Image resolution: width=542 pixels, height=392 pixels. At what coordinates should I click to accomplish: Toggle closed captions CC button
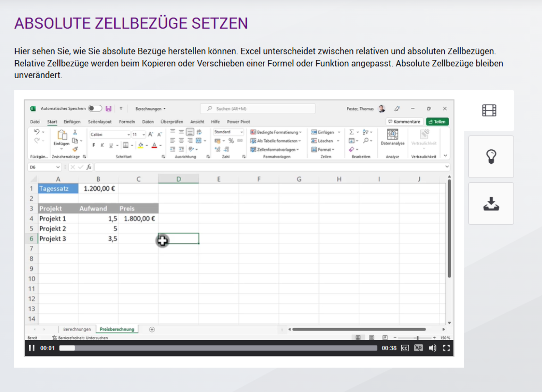click(x=405, y=348)
